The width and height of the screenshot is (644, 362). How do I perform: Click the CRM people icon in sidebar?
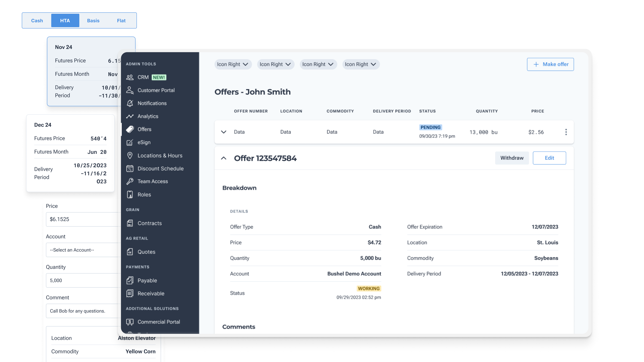(130, 77)
